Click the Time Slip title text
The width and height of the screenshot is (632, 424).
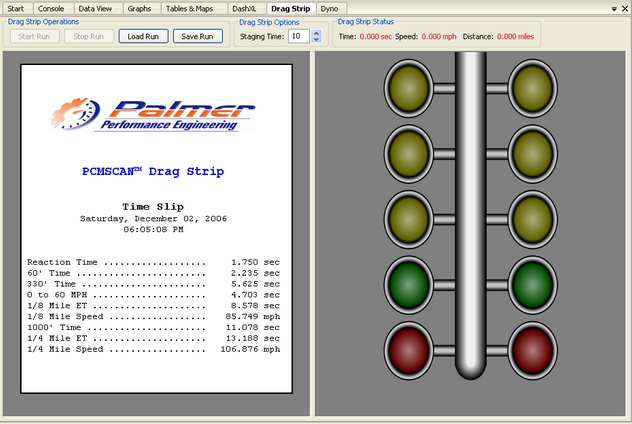point(153,207)
